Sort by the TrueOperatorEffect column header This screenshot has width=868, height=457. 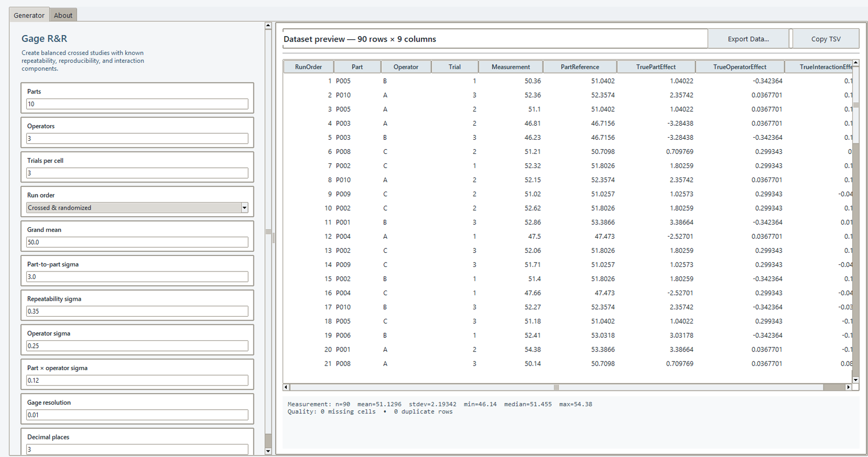click(740, 67)
